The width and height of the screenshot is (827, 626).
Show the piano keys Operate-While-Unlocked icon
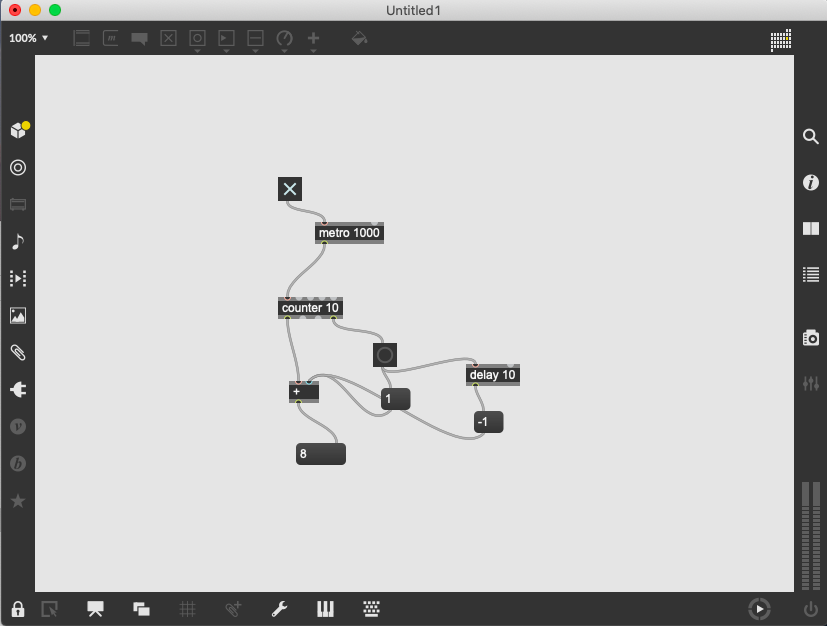325,609
